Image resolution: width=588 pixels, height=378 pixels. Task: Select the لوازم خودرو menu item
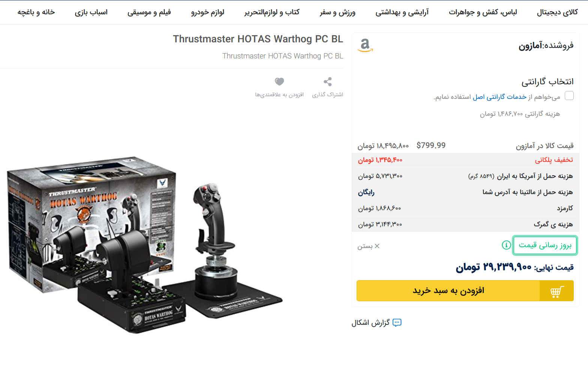coord(207,12)
